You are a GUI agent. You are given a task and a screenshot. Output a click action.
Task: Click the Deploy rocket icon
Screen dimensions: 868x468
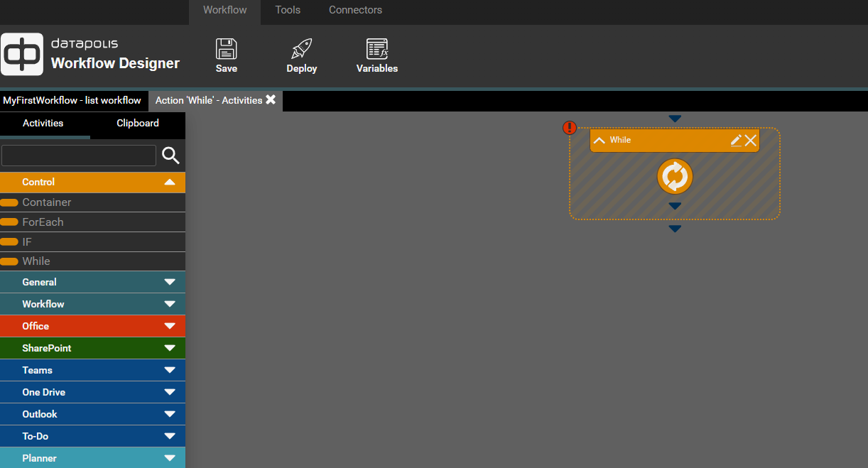coord(301,49)
